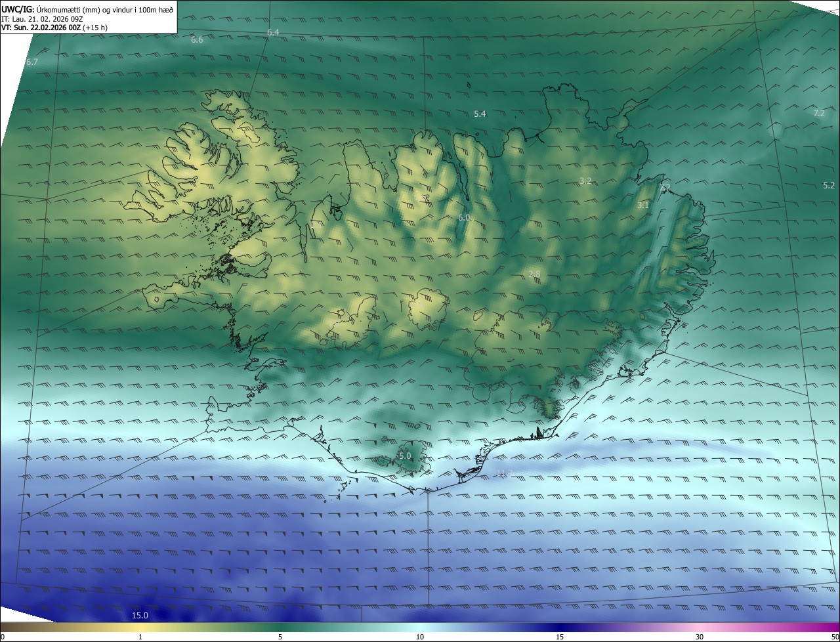Click the color scale tick label '50'
Screen dimensions: 840x642
(x=835, y=637)
